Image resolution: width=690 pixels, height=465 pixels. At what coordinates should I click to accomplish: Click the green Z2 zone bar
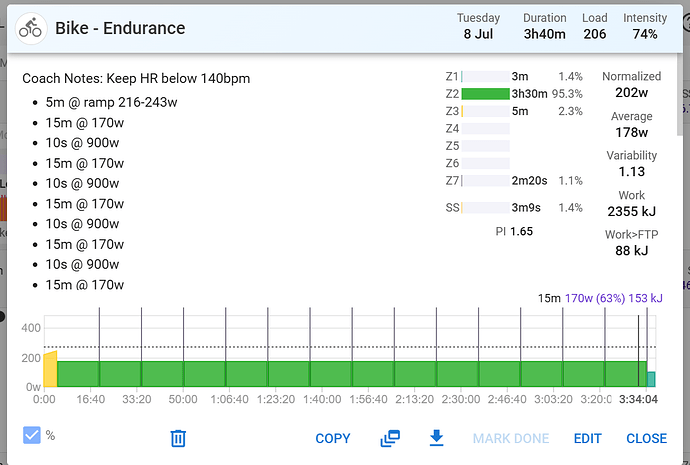coord(485,94)
